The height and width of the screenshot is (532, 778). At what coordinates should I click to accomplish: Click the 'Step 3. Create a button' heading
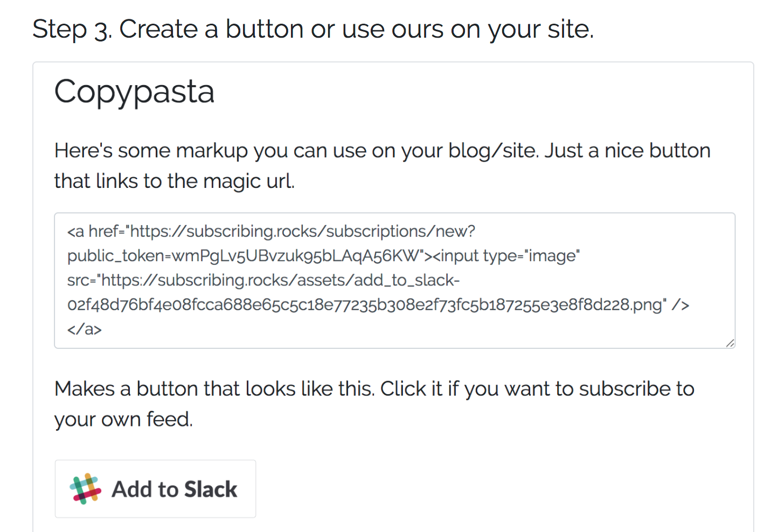click(313, 29)
